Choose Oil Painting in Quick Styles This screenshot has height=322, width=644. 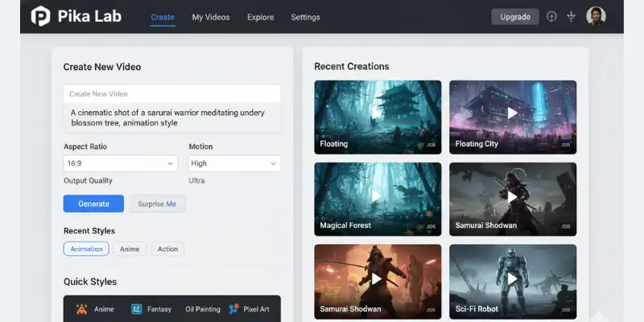point(203,309)
